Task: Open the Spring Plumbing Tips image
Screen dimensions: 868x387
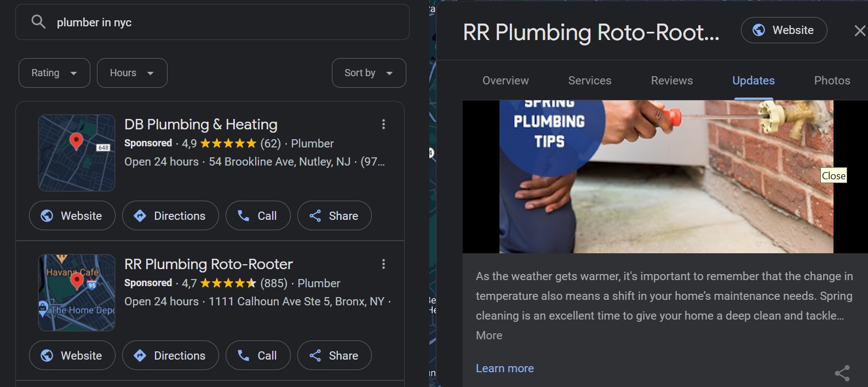Action: coord(666,177)
